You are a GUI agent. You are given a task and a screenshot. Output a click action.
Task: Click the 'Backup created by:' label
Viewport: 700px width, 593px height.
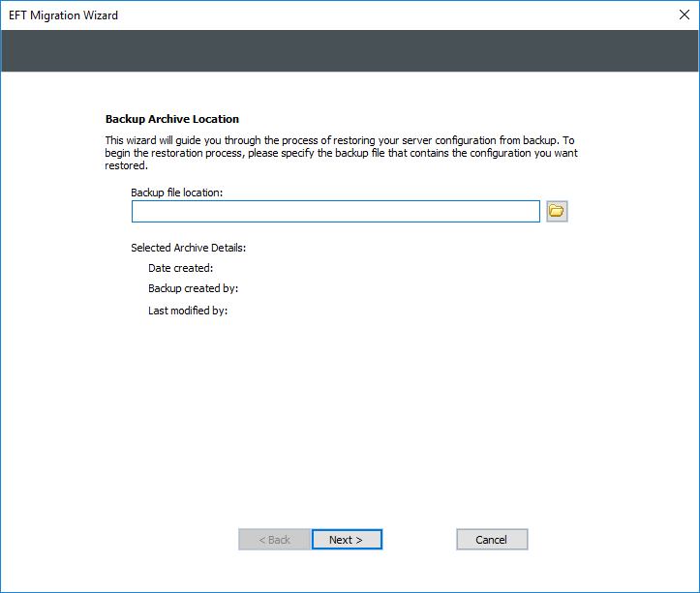193,288
